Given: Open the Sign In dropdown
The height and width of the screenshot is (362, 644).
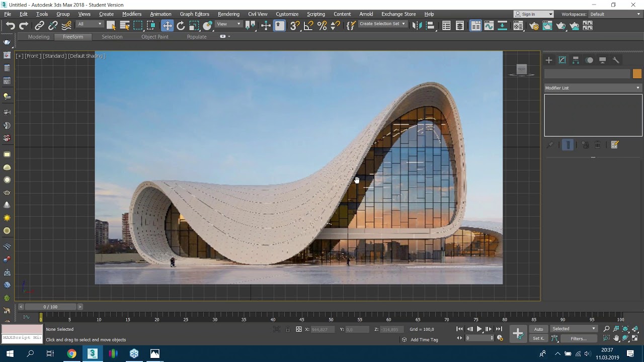Looking at the screenshot, I should 534,14.
